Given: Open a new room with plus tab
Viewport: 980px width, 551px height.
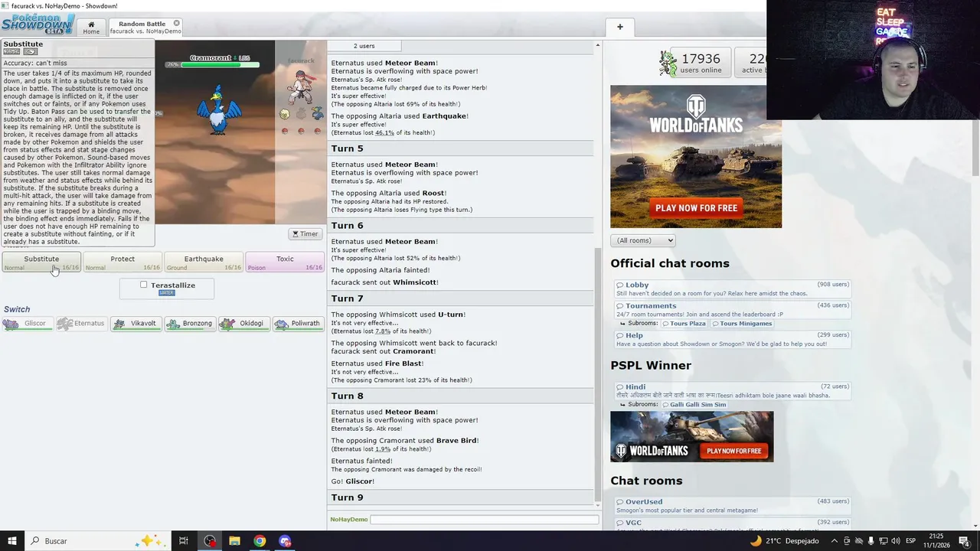Looking at the screenshot, I should click(620, 28).
